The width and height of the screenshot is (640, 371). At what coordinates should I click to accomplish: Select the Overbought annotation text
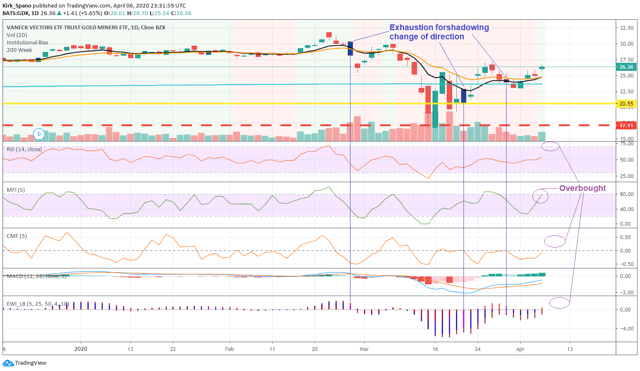(x=582, y=188)
